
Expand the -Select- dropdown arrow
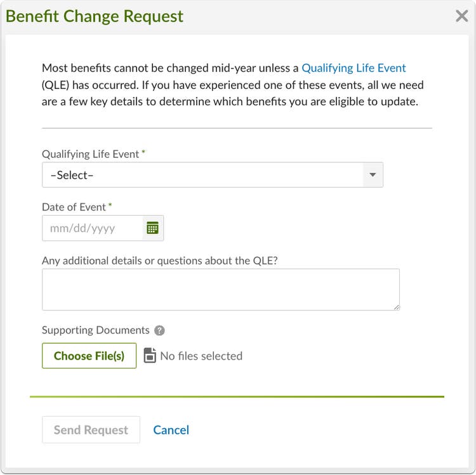[373, 175]
